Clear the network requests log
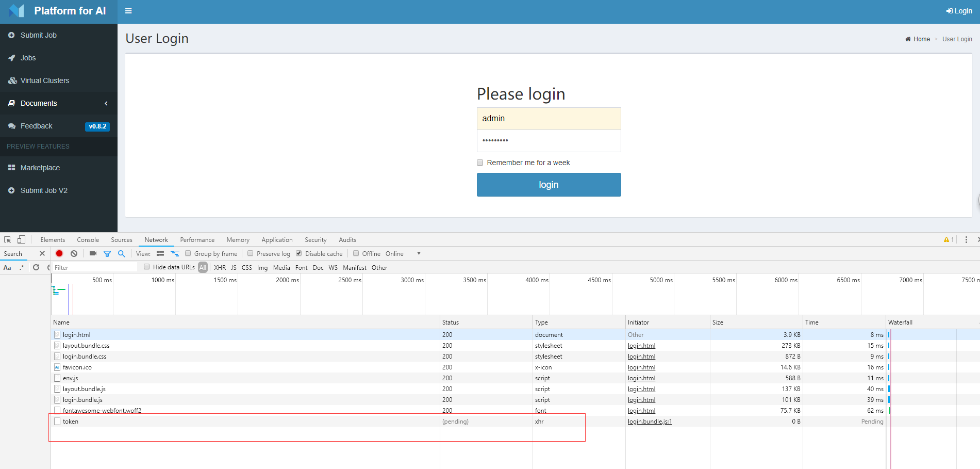The image size is (980, 469). pyautogui.click(x=74, y=253)
